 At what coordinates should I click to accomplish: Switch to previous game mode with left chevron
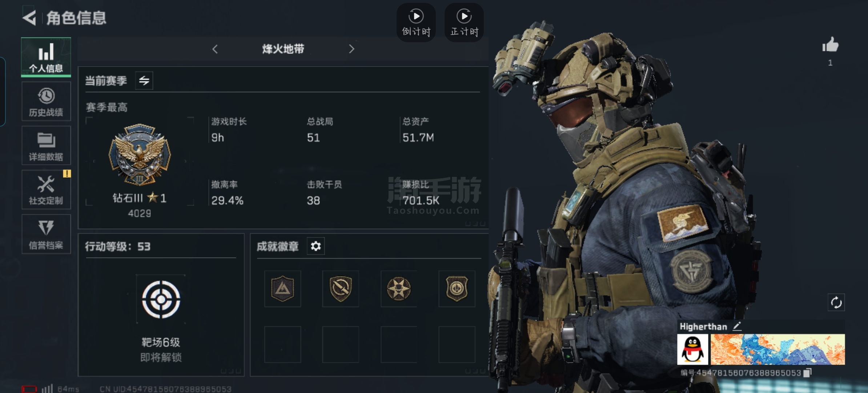[215, 49]
